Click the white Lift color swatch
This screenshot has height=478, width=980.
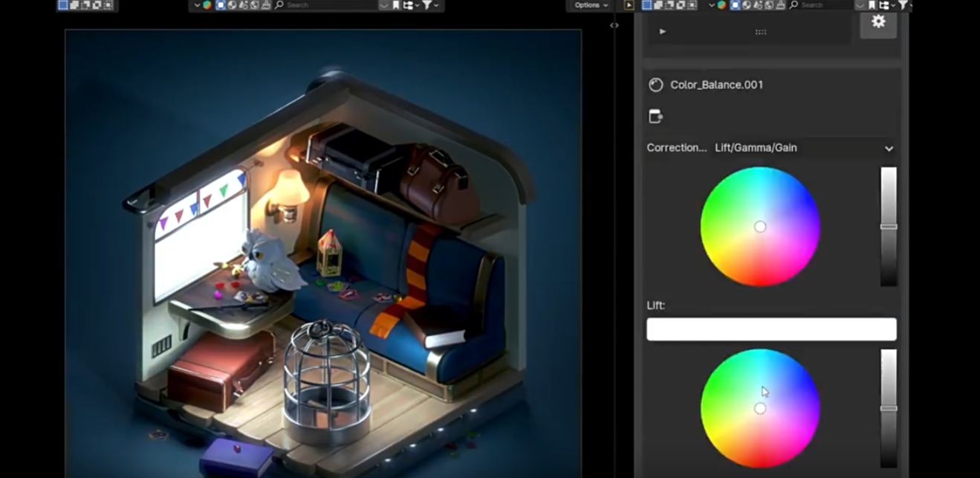click(771, 329)
